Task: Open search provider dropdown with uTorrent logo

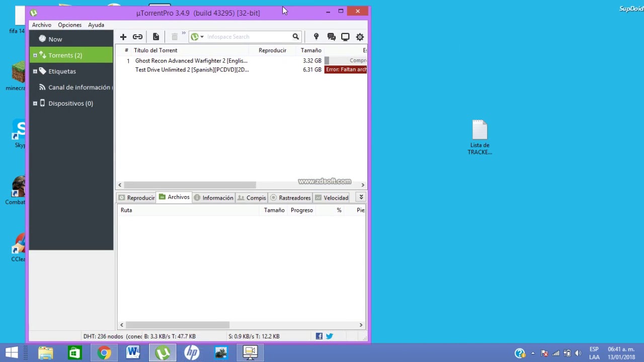Action: pos(197,37)
